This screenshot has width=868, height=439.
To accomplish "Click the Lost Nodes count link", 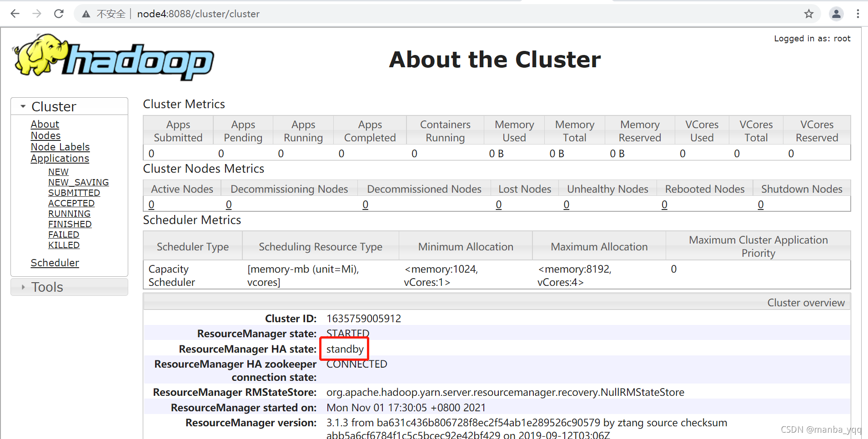I will click(499, 205).
